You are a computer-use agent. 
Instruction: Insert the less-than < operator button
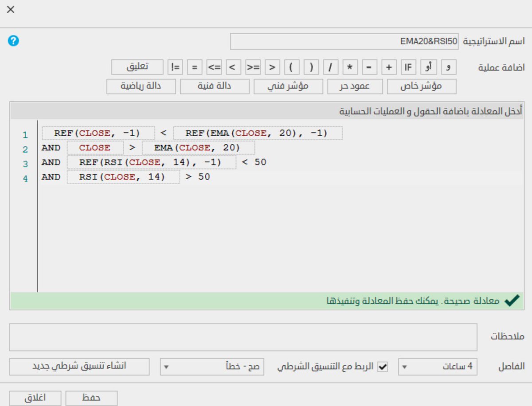click(234, 67)
